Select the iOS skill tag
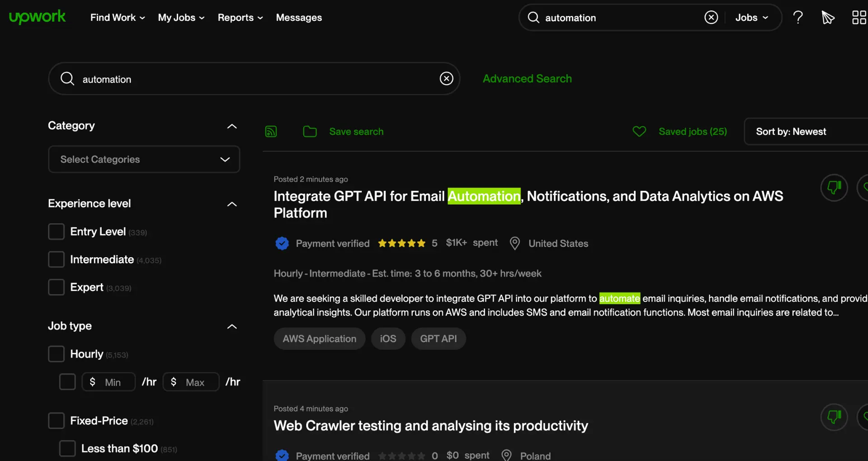 tap(388, 339)
